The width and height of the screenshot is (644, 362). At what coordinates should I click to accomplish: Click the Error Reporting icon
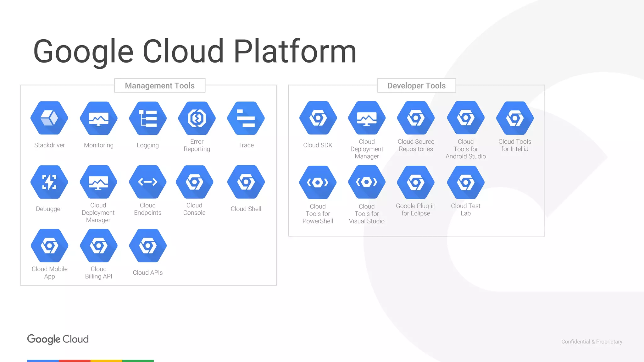(x=197, y=118)
